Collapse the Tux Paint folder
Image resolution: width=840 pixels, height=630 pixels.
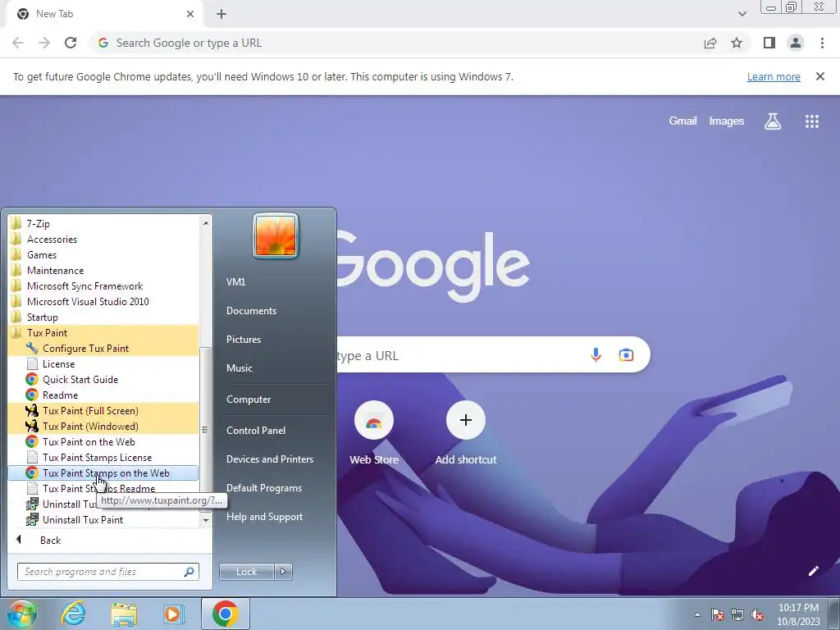pos(103,332)
